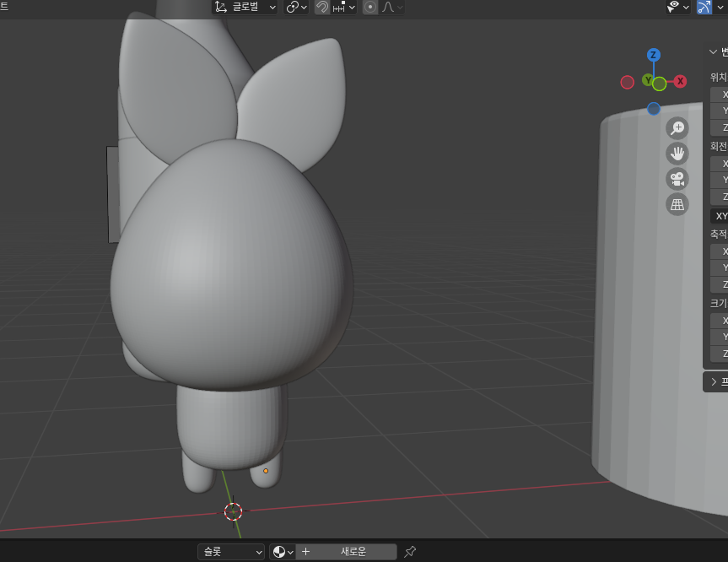Select the character's egg-shaped head mesh

[232, 265]
